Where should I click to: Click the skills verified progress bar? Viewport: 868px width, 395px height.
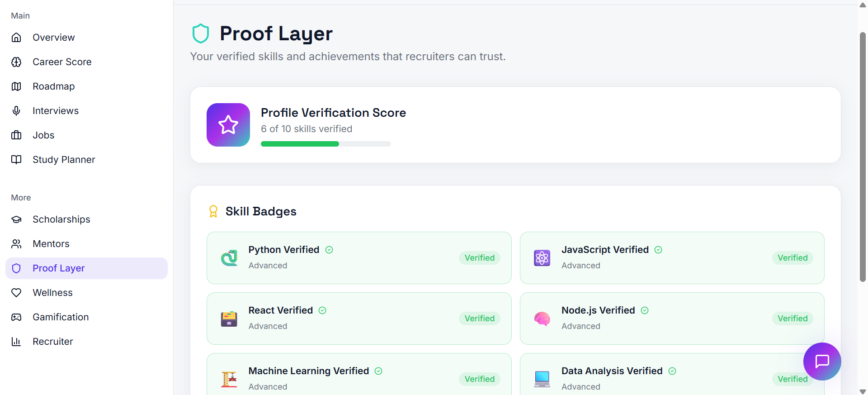[x=326, y=144]
